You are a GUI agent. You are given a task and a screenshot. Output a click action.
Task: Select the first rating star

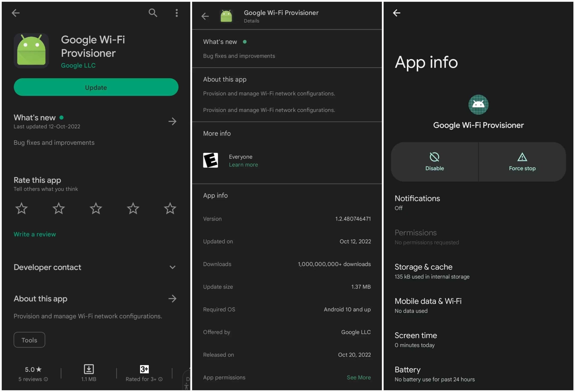click(21, 209)
